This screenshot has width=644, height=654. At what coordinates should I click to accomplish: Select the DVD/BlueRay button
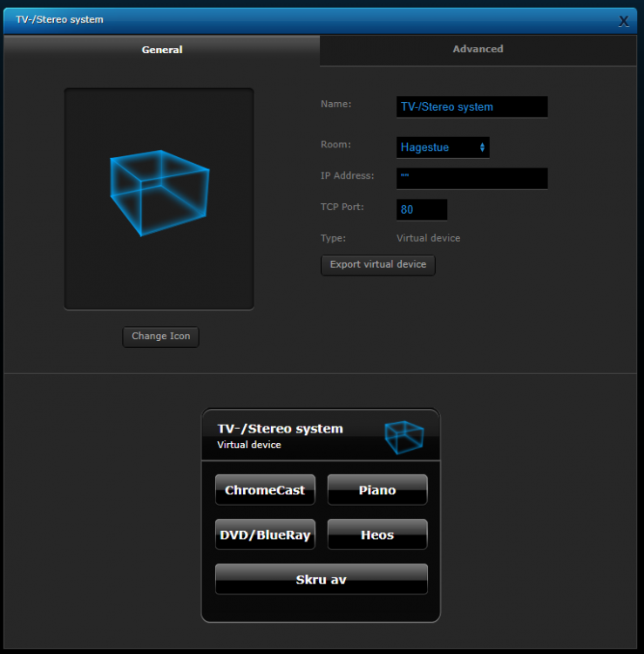pos(265,535)
